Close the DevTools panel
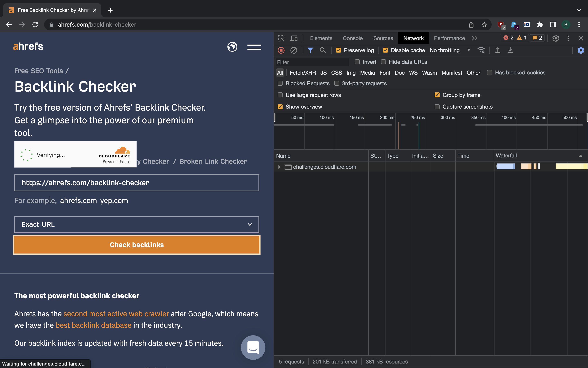This screenshot has width=588, height=368. point(581,38)
